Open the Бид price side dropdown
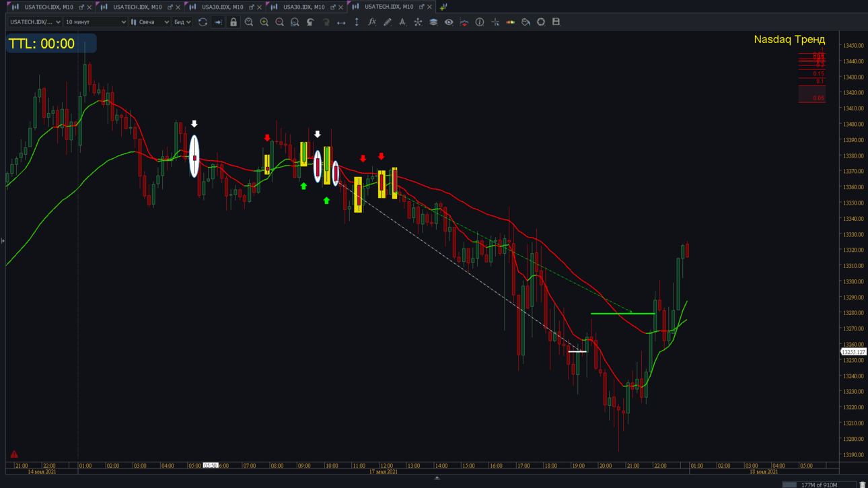This screenshot has width=868, height=488. click(x=182, y=22)
